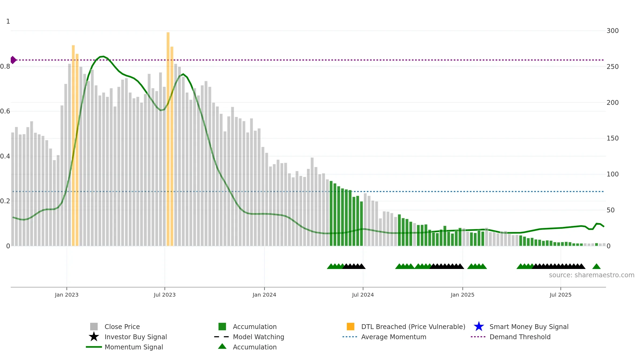Click the black Investor Buy Signal star

(x=94, y=337)
